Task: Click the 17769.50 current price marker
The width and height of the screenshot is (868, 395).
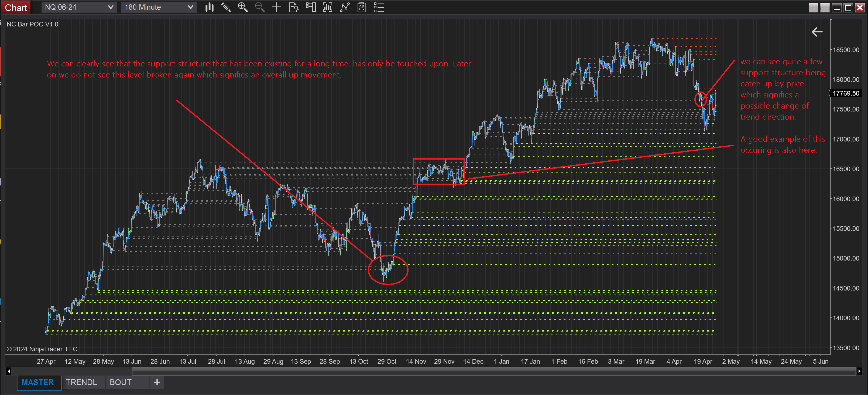Action: 846,93
